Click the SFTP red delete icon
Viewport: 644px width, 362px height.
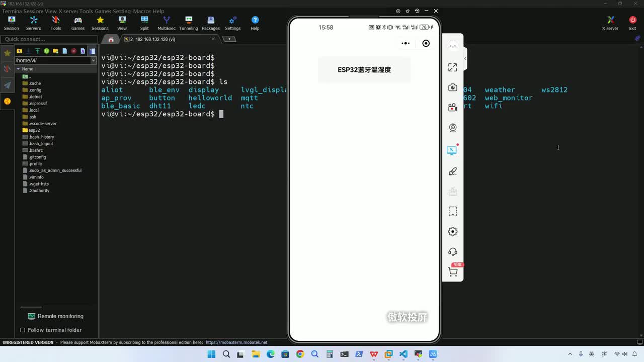point(73,51)
